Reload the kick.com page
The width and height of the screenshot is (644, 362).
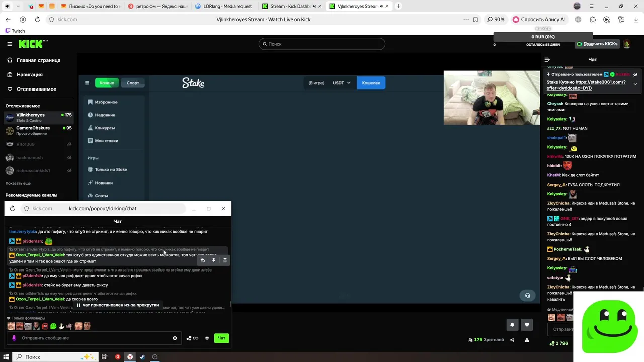pyautogui.click(x=37, y=19)
